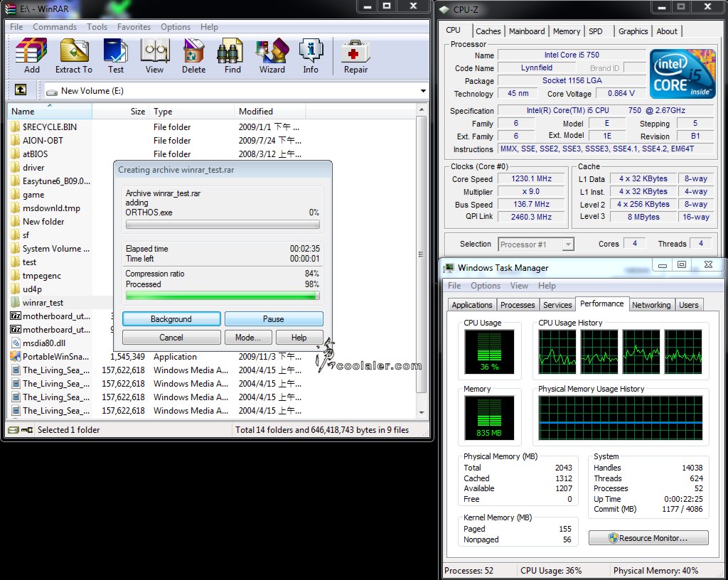Click the Physical Memory Usage History graph
This screenshot has width=728, height=580.
[x=620, y=418]
